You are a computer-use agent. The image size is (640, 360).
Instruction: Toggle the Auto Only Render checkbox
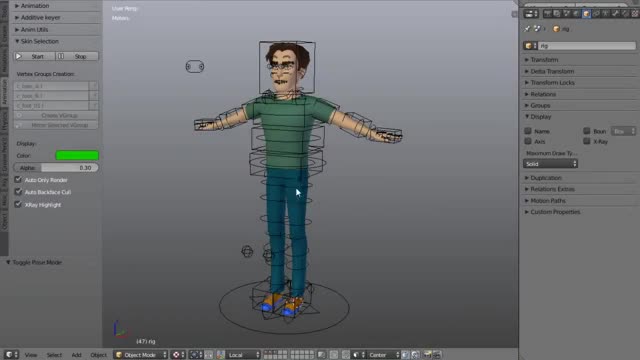(18, 180)
